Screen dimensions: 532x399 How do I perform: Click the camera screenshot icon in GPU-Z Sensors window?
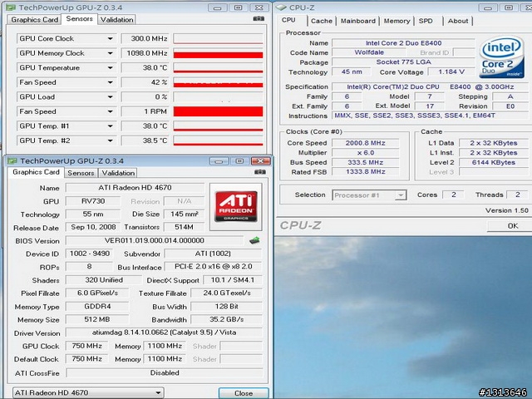[x=259, y=19]
